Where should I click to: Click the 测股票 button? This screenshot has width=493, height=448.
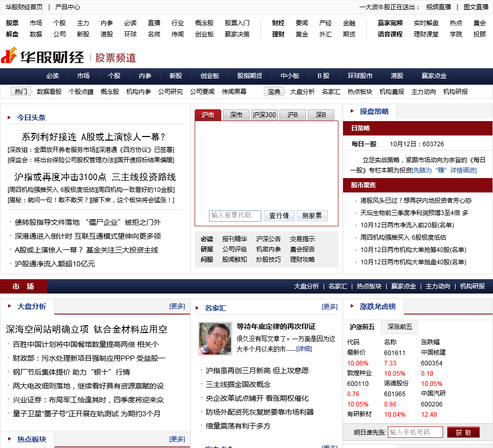[312, 216]
